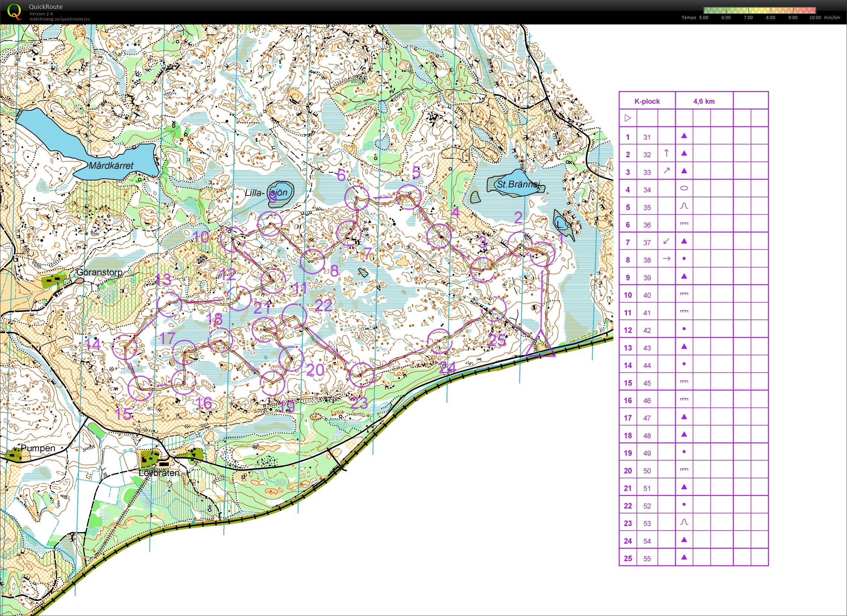Click control code 52 in the table
The height and width of the screenshot is (616, 847).
pos(647,506)
